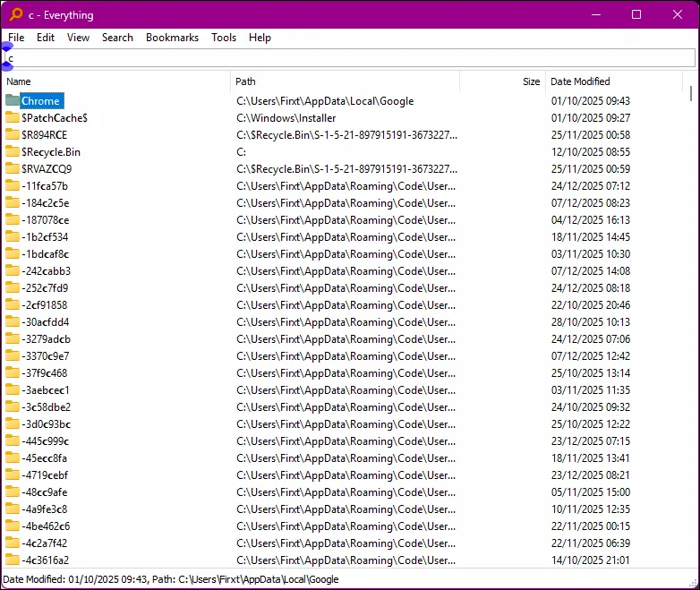This screenshot has width=700, height=590.
Task: Click date '18/11/2025 14:45' cell
Action: coord(591,236)
